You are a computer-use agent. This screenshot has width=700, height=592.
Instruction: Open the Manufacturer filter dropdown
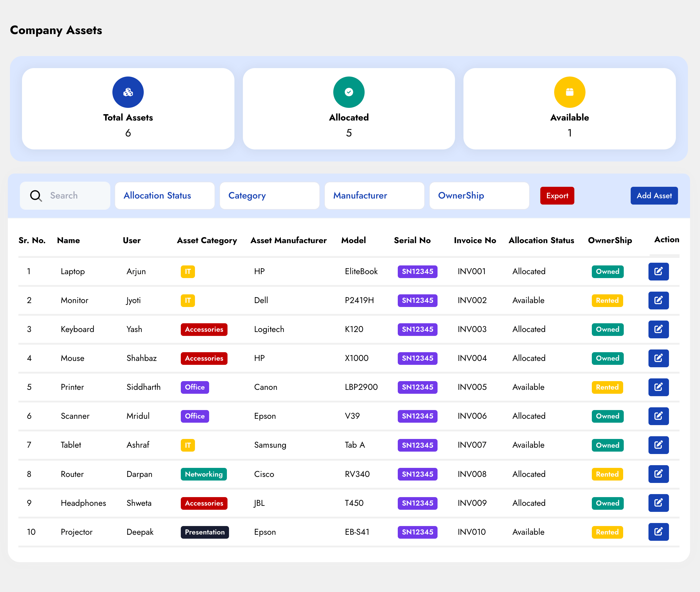[374, 196]
